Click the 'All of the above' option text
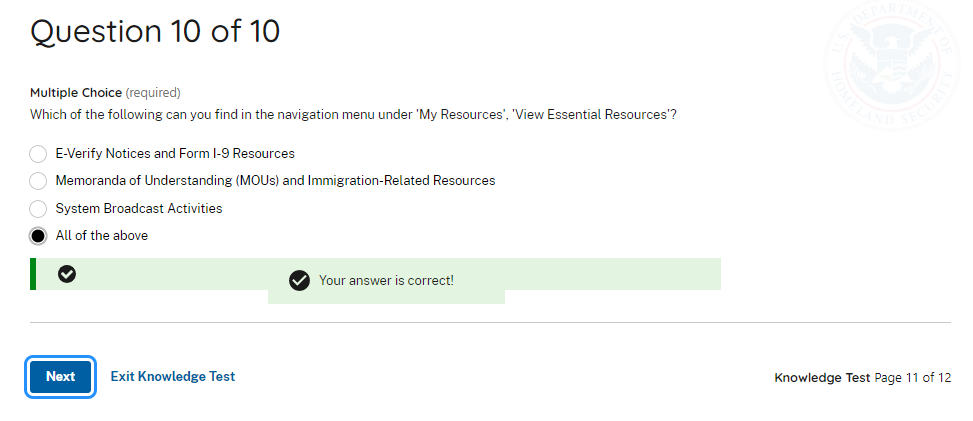The width and height of the screenshot is (973, 421). click(x=102, y=236)
